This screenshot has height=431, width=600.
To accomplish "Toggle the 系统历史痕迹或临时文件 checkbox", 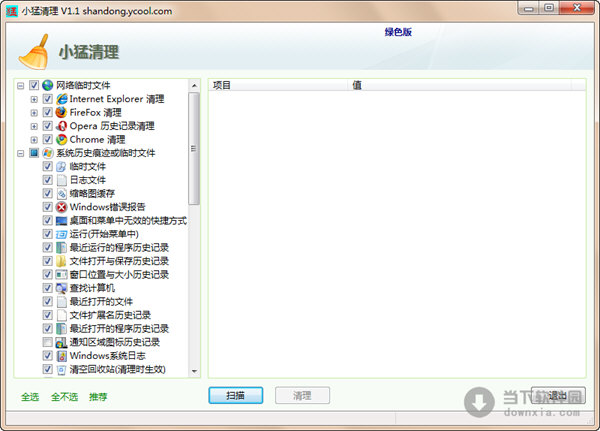I will [34, 153].
